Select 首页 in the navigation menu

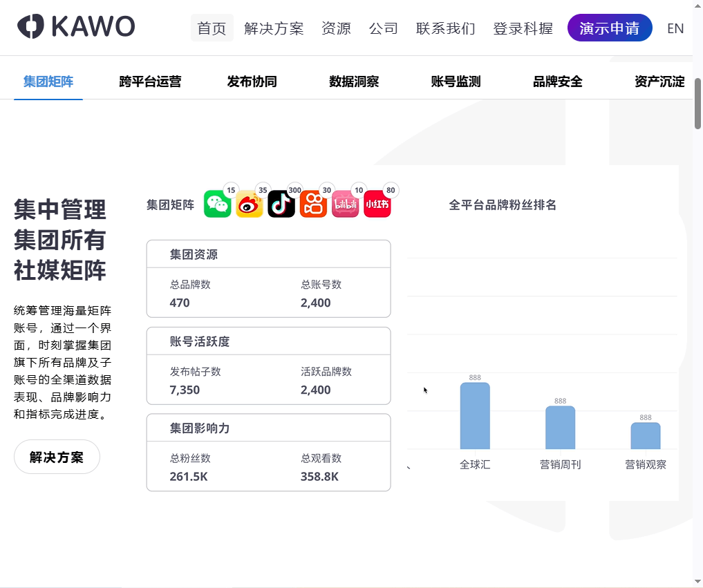212,28
